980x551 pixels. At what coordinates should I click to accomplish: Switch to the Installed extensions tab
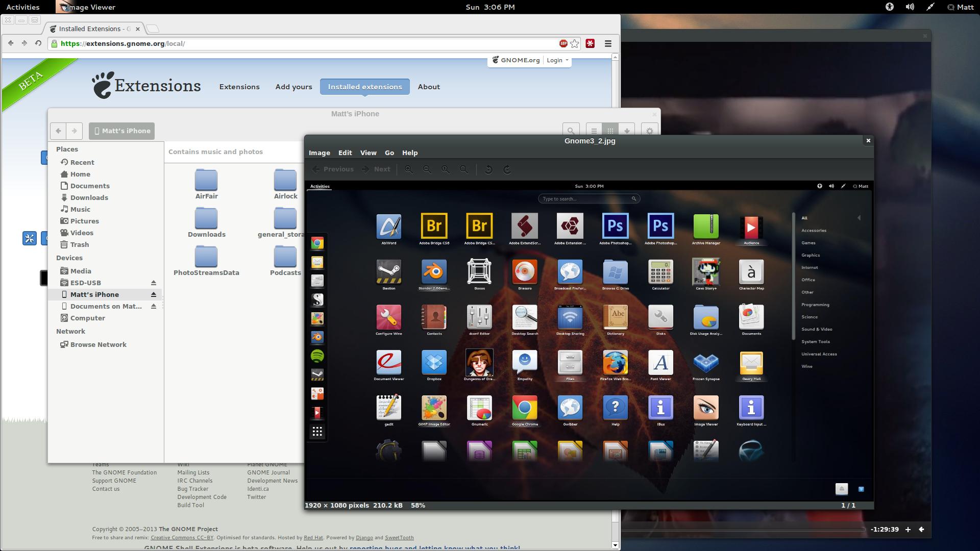[365, 87]
